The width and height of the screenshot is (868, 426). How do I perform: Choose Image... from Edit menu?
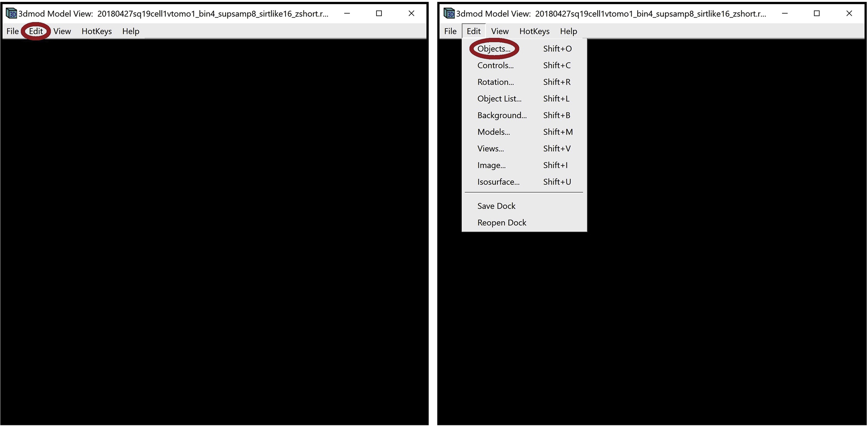click(491, 165)
